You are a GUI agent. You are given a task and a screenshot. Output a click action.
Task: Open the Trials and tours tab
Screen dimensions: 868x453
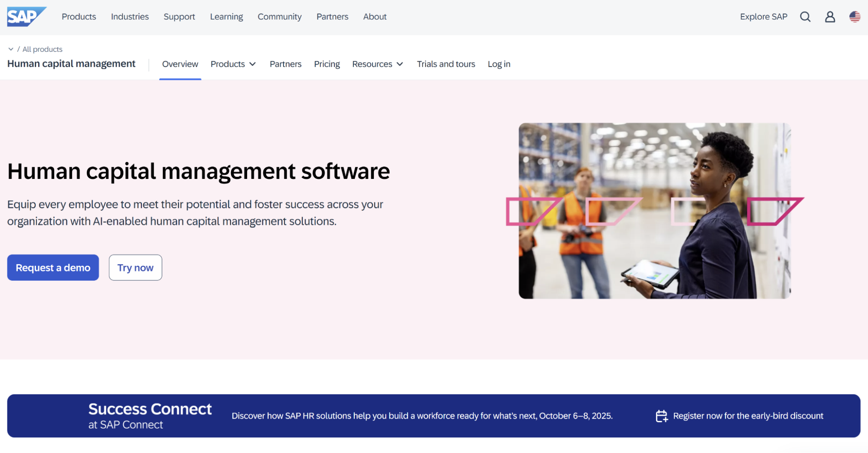point(446,64)
